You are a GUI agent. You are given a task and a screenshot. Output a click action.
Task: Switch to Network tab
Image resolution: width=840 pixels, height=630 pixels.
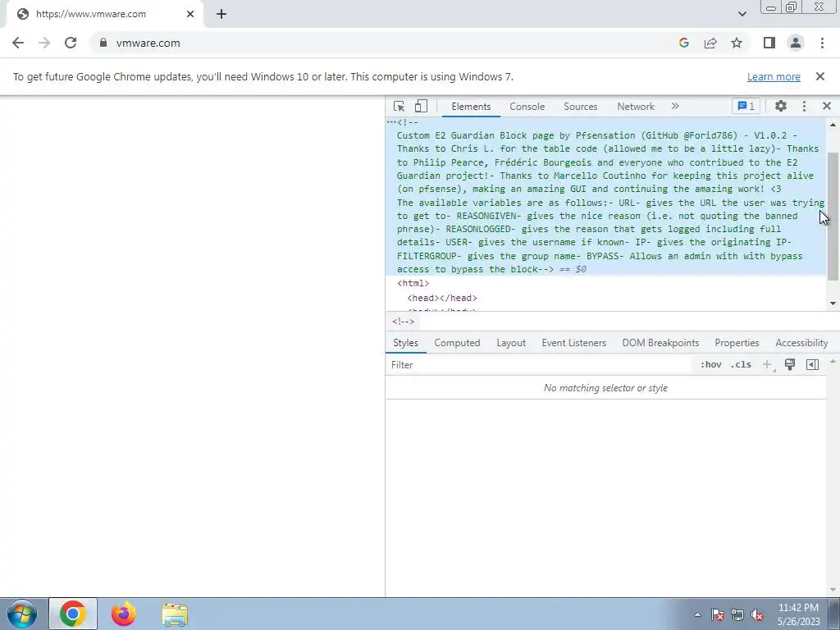coord(636,107)
